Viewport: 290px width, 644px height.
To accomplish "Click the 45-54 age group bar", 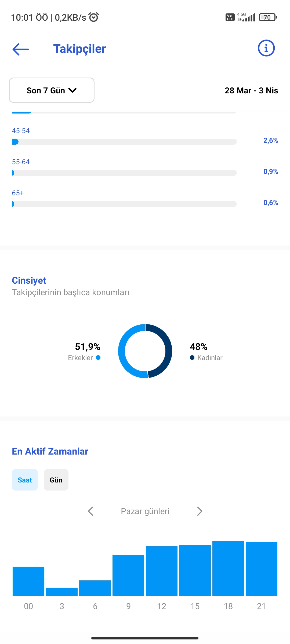I will coord(124,142).
